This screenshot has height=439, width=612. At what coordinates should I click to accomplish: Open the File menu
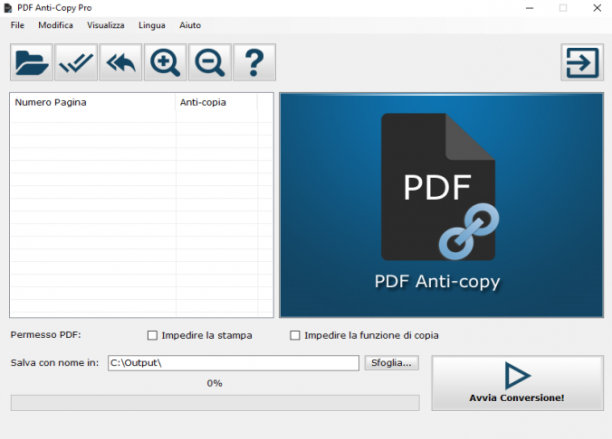17,25
